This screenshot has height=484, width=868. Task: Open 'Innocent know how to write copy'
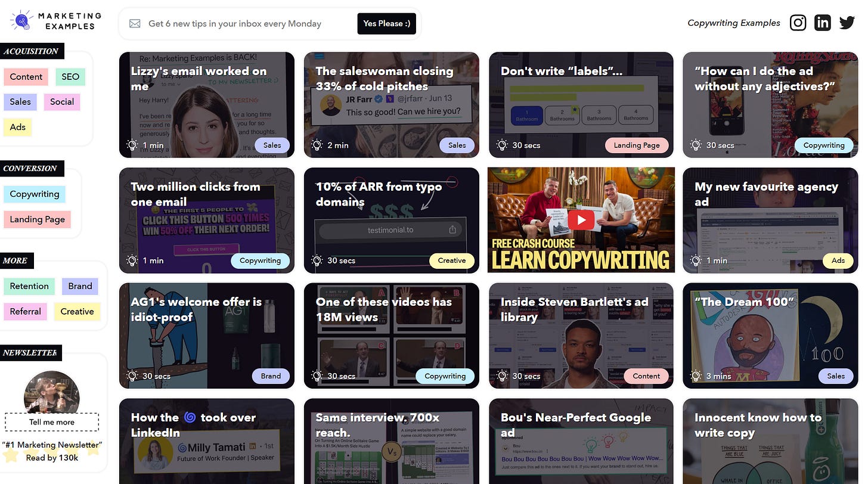(770, 441)
